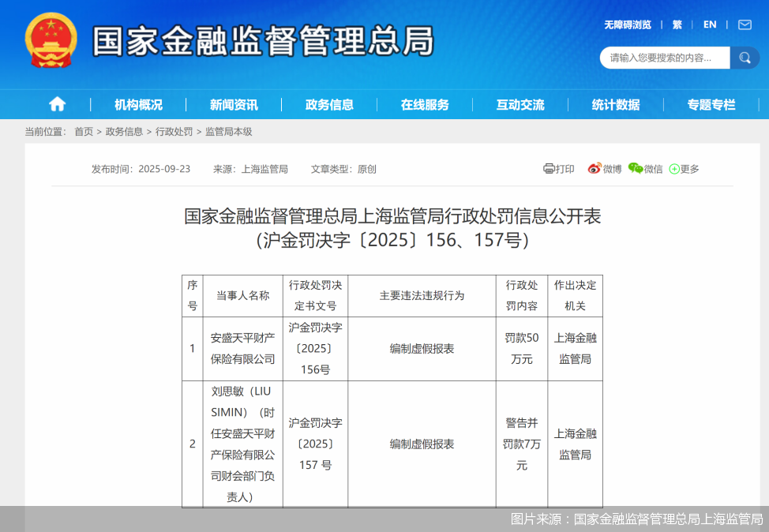Screen dimensions: 769x532
Task: Select the 政务信息 navigation item
Action: tap(329, 104)
